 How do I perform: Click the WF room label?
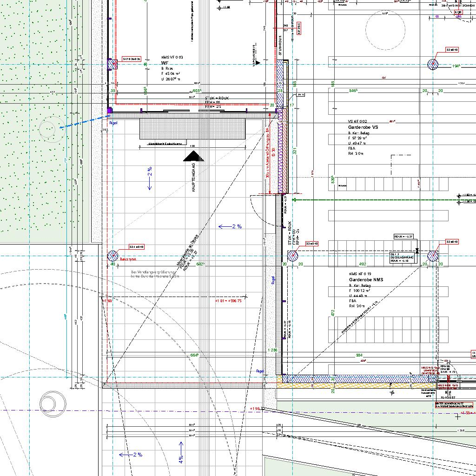(165, 62)
